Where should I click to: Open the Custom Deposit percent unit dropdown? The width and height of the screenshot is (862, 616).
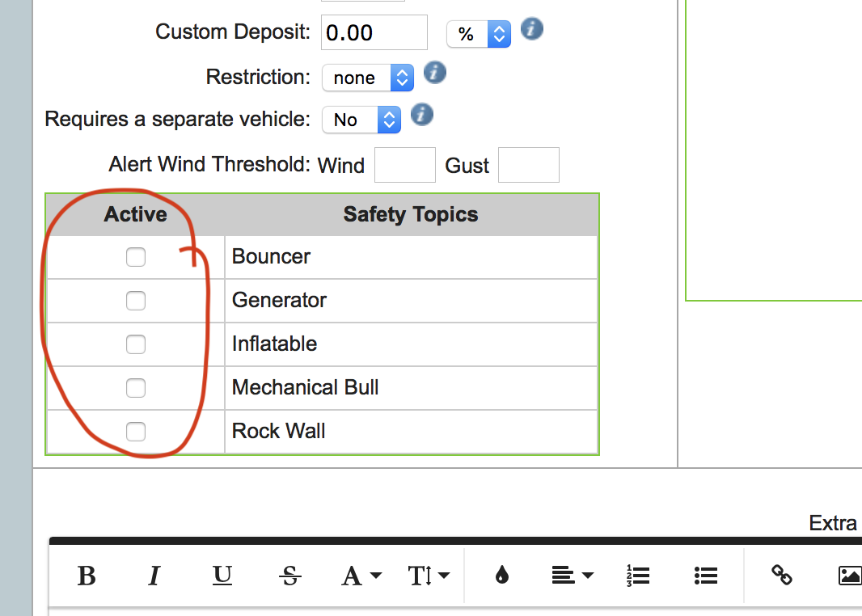pyautogui.click(x=479, y=34)
